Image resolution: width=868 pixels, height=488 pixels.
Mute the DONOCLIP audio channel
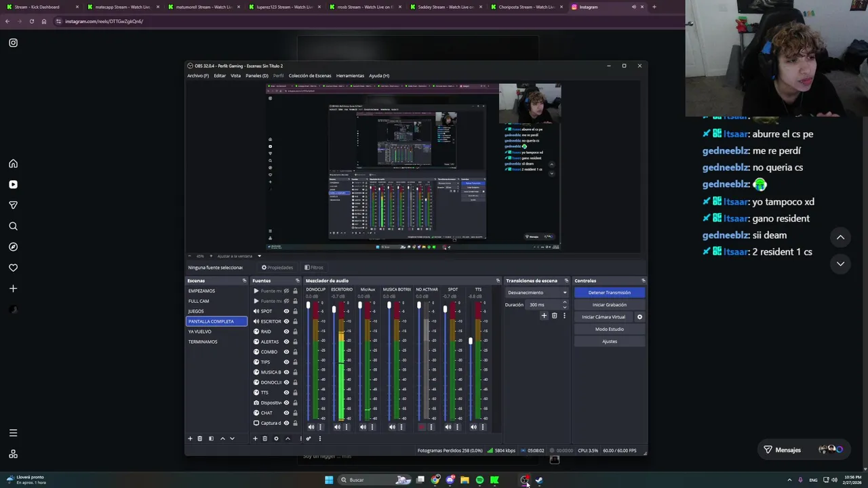pos(311,427)
